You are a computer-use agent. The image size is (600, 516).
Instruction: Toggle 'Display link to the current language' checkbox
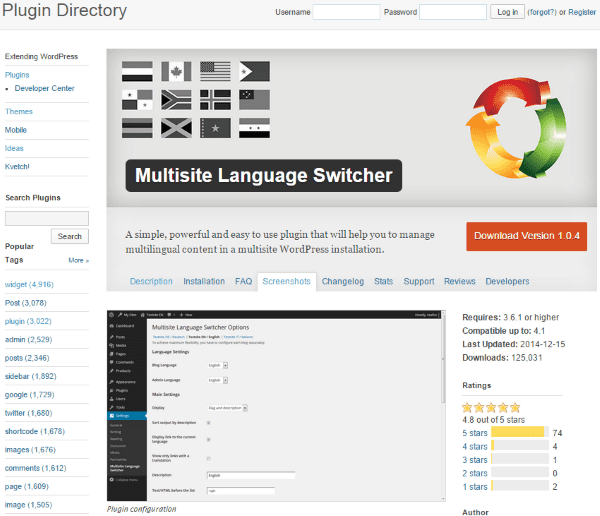point(207,440)
